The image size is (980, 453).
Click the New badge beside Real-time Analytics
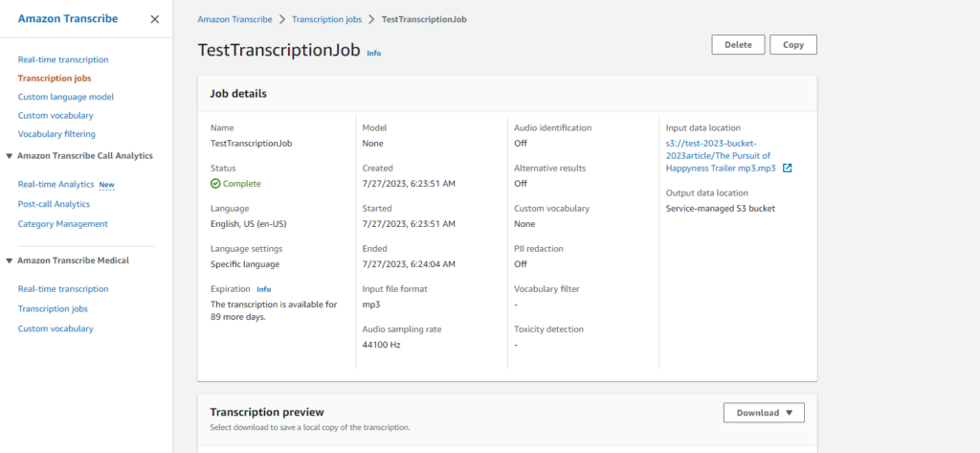(x=107, y=185)
